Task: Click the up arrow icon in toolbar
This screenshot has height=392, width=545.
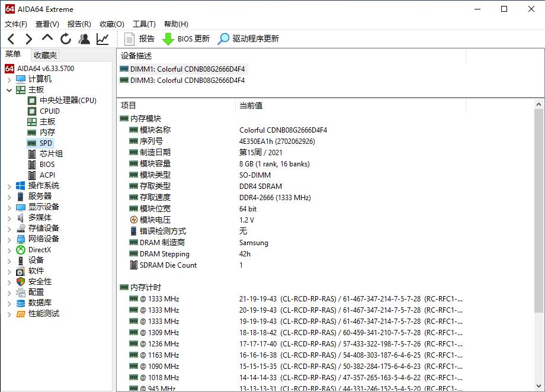Action: click(46, 38)
